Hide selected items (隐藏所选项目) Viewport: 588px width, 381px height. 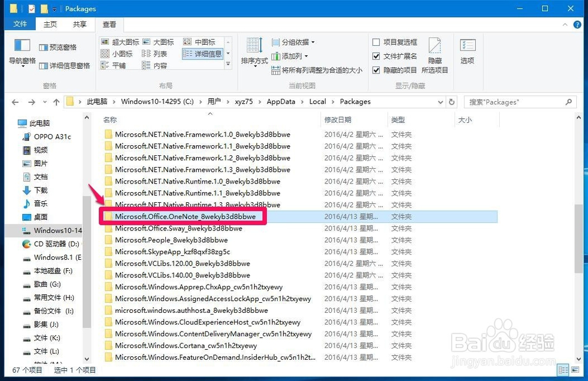coord(435,55)
